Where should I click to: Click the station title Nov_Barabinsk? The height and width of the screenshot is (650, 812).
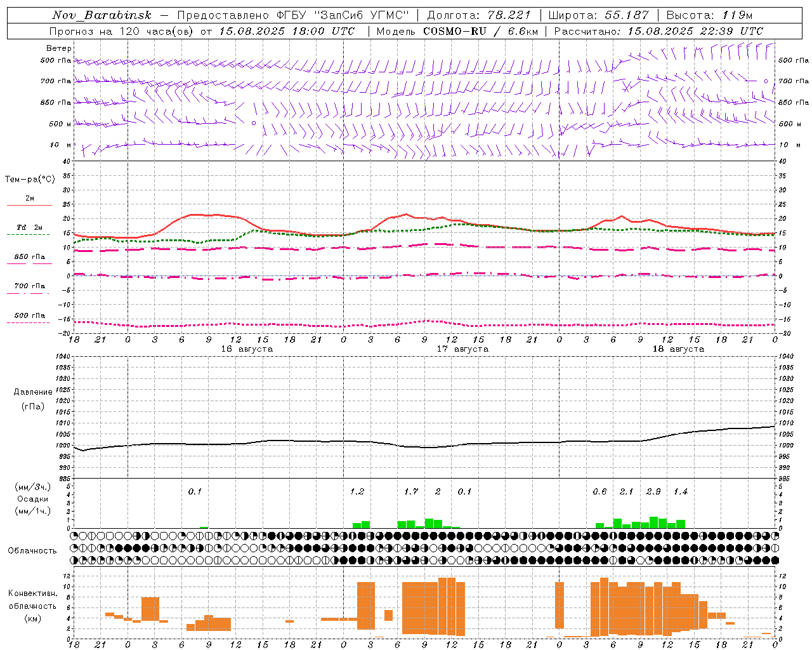(x=102, y=15)
